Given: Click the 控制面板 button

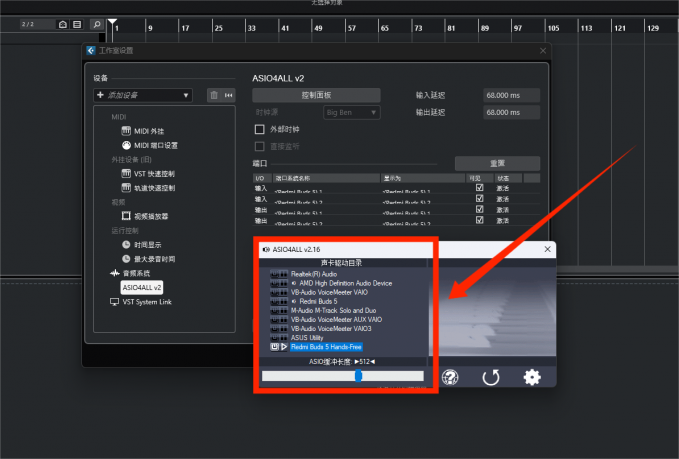Looking at the screenshot, I should [316, 95].
